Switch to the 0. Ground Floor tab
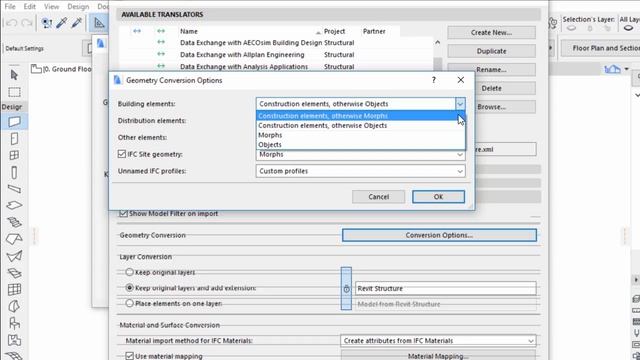Viewport: 640px width, 360px height. (x=61, y=69)
